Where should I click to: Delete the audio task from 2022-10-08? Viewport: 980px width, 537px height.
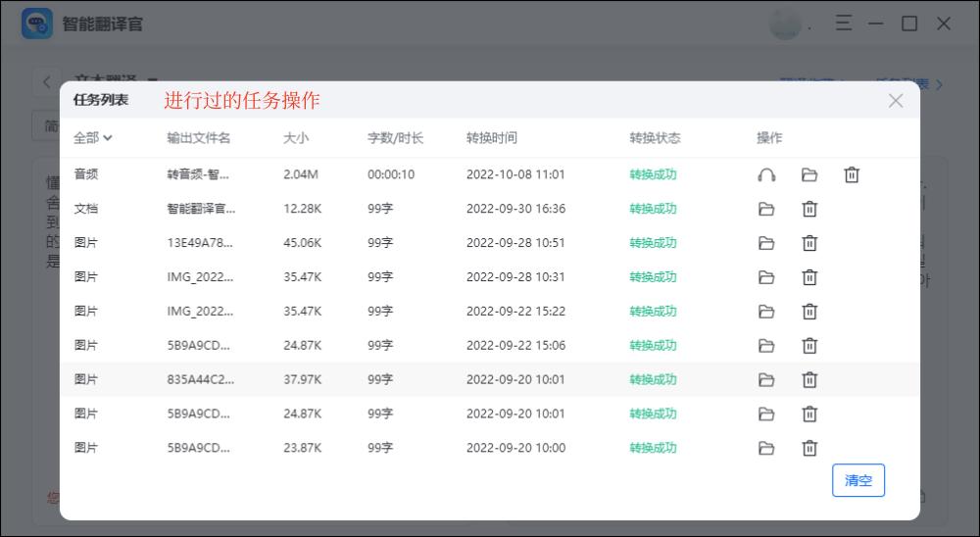(x=852, y=174)
